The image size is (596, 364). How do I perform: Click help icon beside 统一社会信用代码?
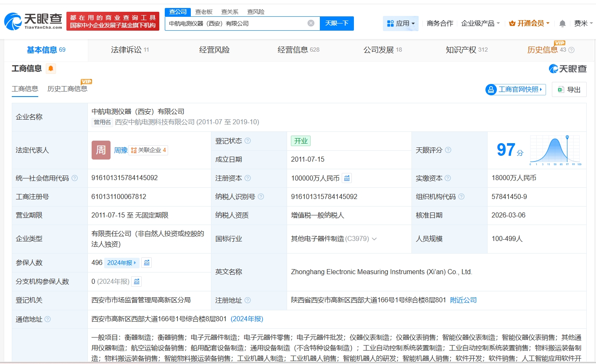75,178
